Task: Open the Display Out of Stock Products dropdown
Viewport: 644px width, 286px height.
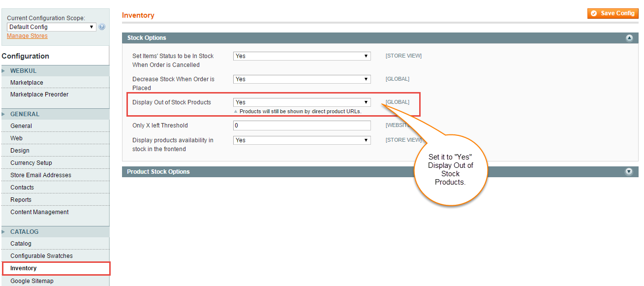Action: tap(302, 102)
